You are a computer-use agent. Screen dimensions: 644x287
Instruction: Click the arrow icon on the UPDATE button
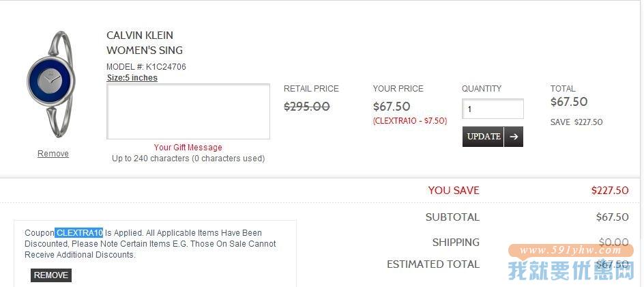tap(514, 137)
